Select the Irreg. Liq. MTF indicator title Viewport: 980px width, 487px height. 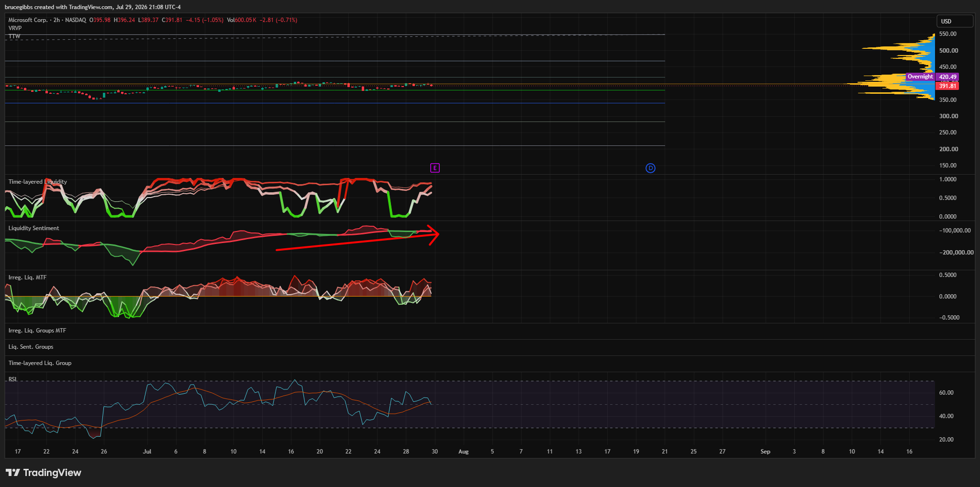(27, 277)
